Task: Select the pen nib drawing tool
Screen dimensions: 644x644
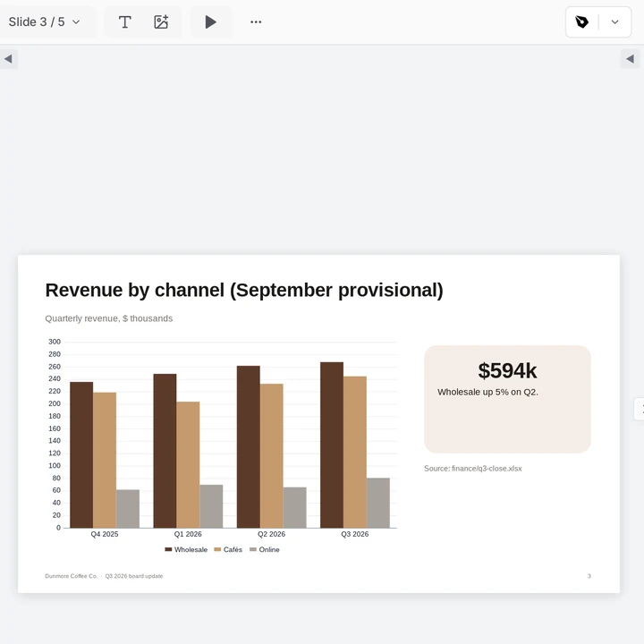Action: click(x=581, y=21)
